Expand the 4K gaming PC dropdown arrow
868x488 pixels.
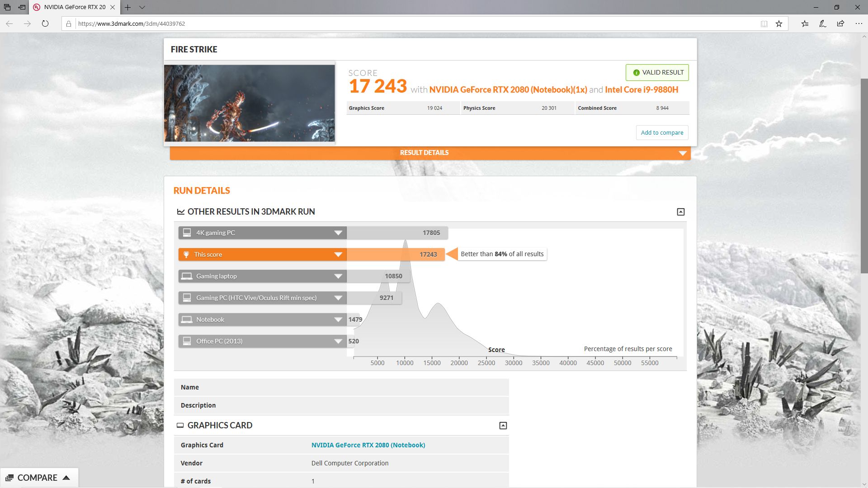pyautogui.click(x=338, y=233)
